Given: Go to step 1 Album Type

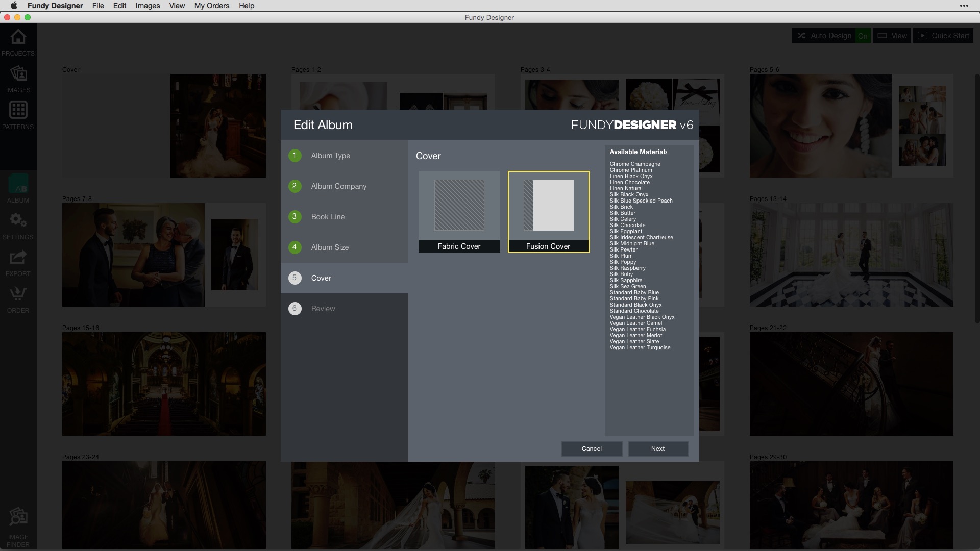Looking at the screenshot, I should [x=345, y=156].
